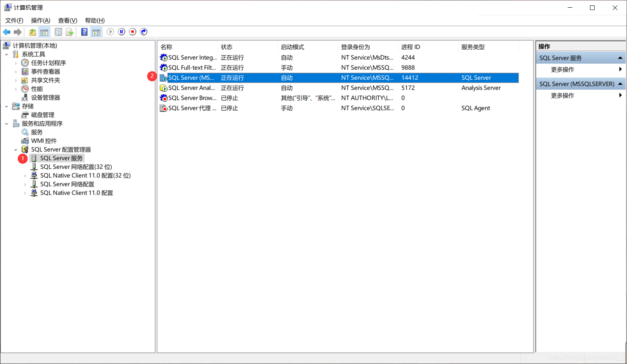The image size is (627, 364).
Task: Select the 设备管理器 icon
Action: click(25, 97)
